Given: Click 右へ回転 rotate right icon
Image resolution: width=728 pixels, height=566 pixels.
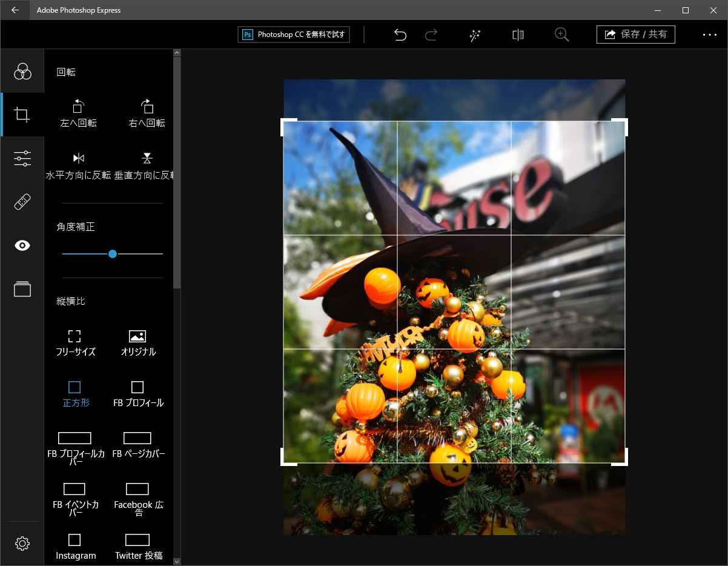Looking at the screenshot, I should 147,113.
